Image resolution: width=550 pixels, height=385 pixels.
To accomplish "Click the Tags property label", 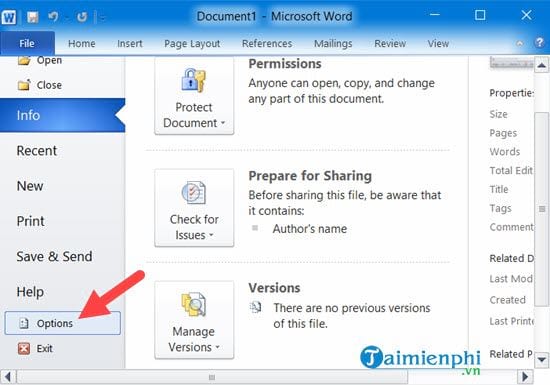I will pos(500,208).
